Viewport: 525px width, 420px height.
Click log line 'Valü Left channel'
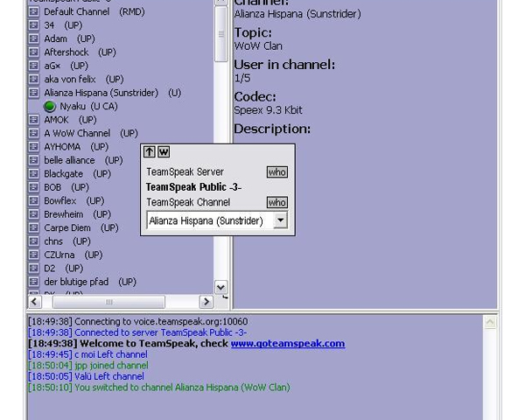(x=86, y=376)
